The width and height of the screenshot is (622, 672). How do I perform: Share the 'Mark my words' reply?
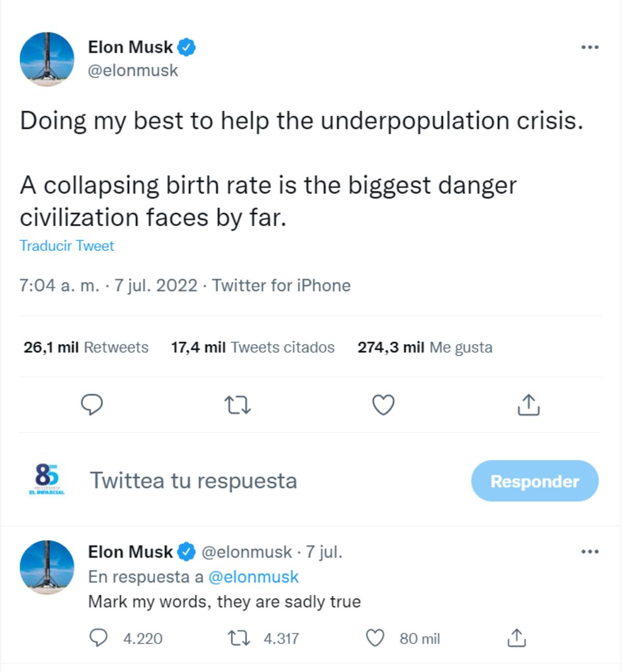click(516, 638)
